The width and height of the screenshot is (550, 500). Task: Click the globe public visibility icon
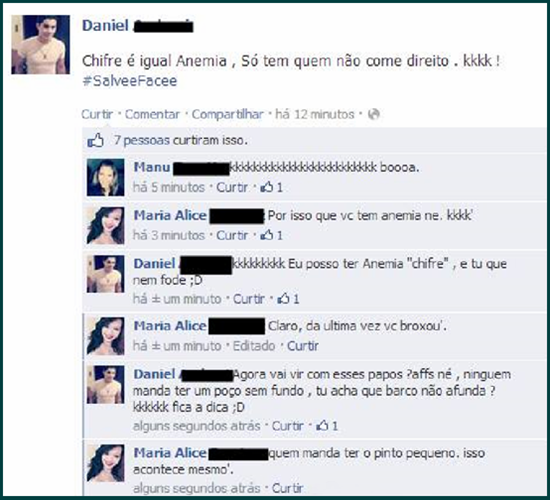[374, 114]
